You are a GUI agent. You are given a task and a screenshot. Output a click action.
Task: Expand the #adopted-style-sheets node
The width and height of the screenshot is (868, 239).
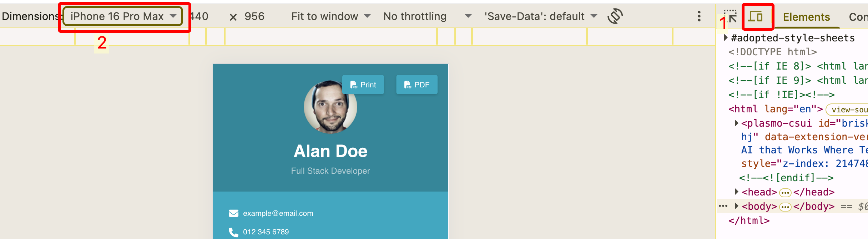726,37
